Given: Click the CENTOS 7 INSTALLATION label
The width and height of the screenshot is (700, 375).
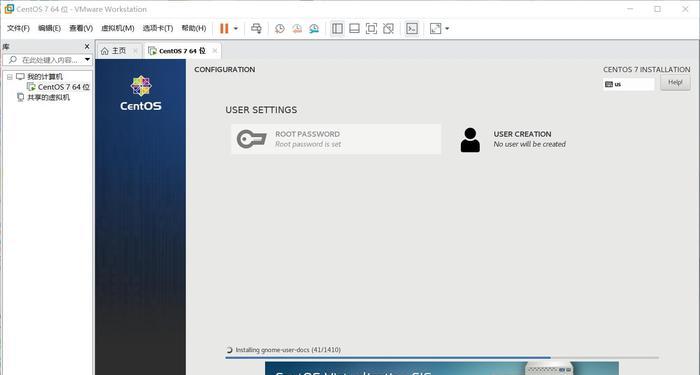Looking at the screenshot, I should (646, 70).
